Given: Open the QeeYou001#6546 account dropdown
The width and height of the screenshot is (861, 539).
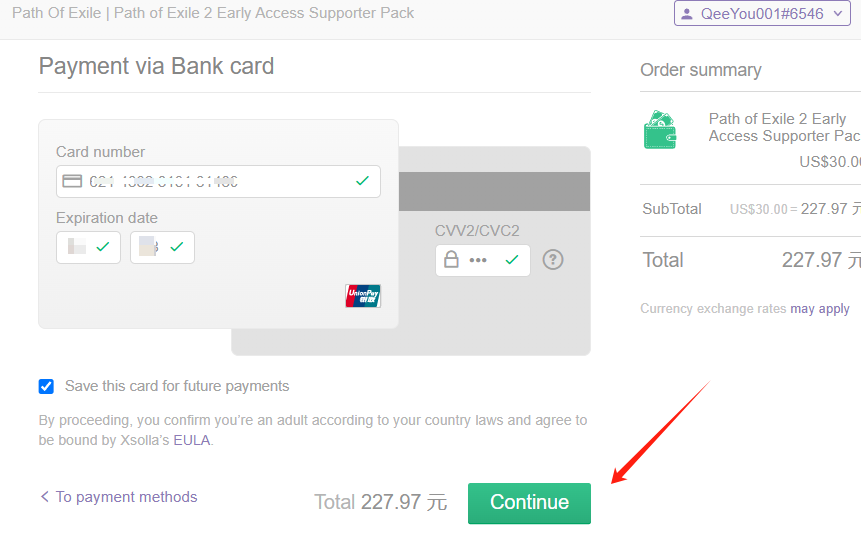Looking at the screenshot, I should pos(762,14).
